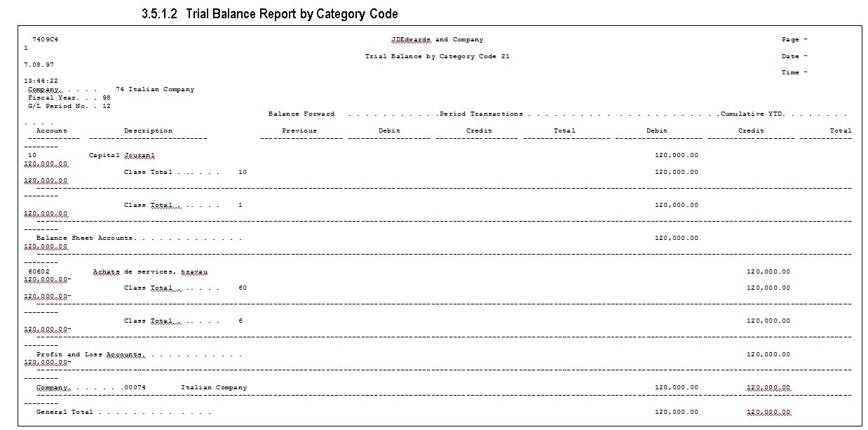Click the "Class Total 6" row label
The height and width of the screenshot is (430, 868).
tap(183, 321)
